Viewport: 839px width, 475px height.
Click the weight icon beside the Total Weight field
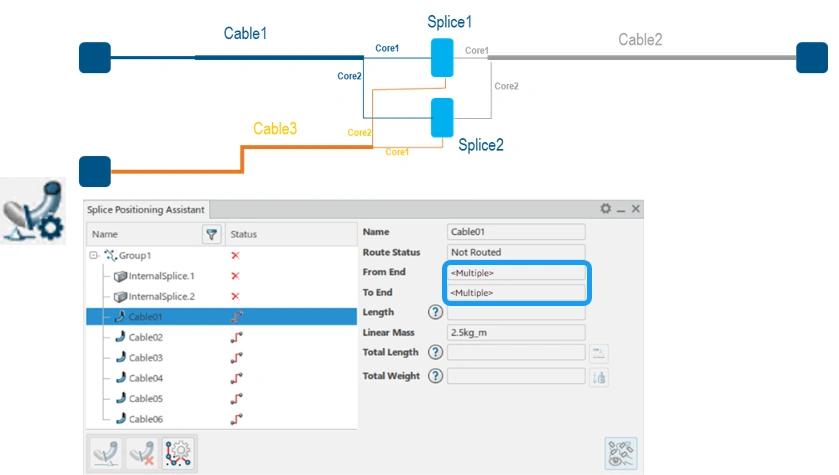coord(599,378)
